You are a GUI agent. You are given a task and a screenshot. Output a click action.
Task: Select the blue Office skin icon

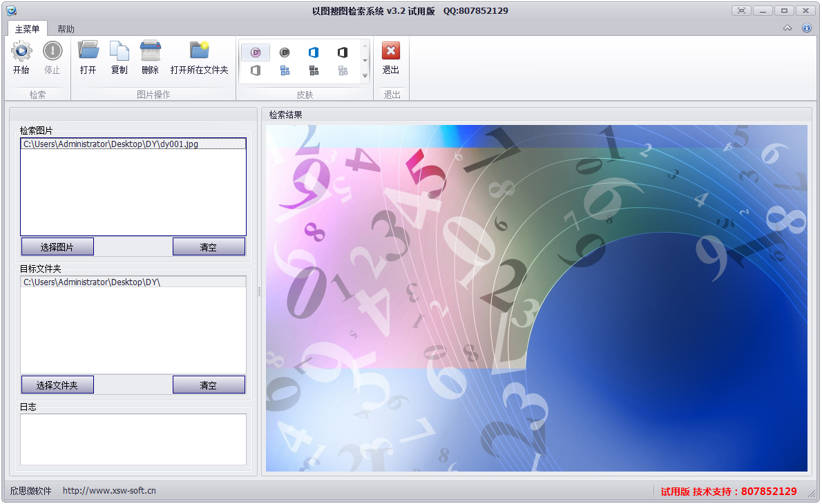click(x=314, y=52)
